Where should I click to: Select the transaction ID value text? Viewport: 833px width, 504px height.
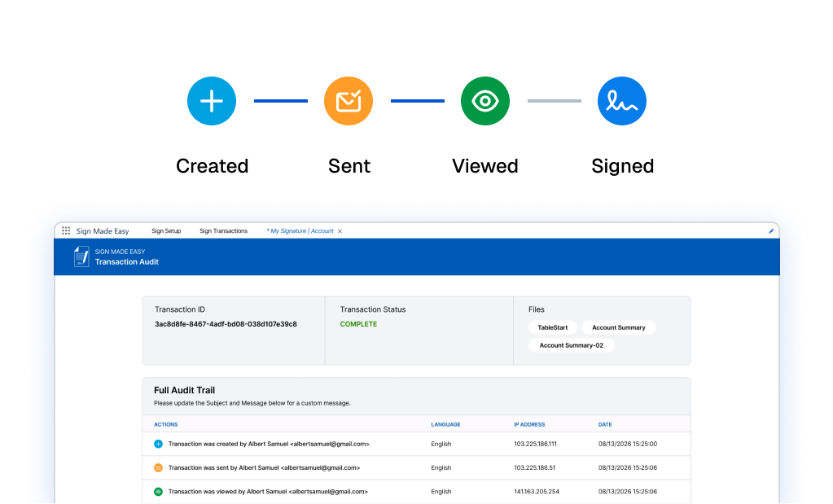tap(226, 324)
